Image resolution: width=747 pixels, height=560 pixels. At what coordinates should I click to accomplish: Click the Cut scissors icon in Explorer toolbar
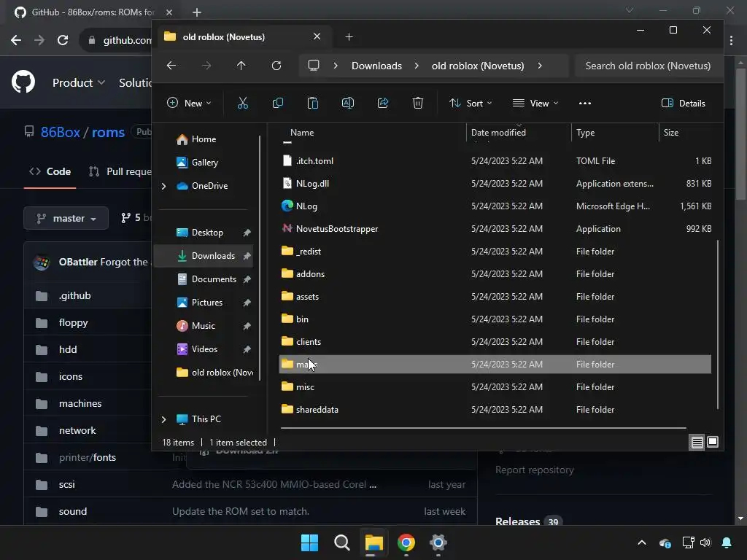[x=242, y=103]
